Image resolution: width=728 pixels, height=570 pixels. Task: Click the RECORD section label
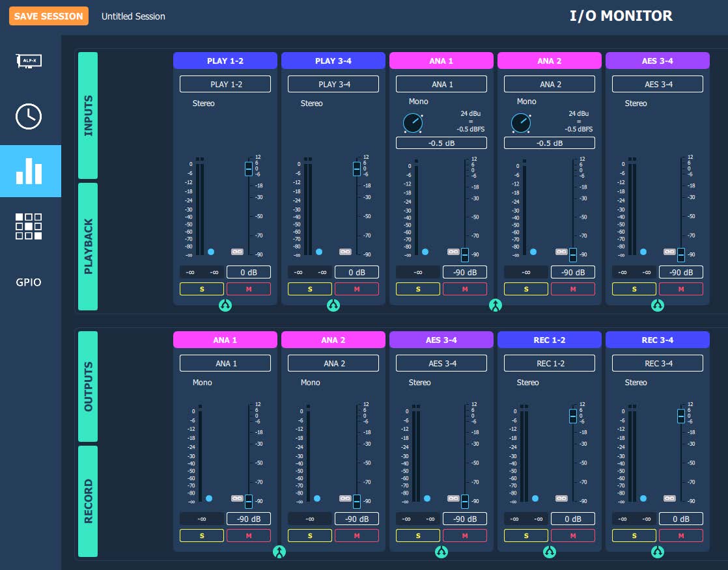(x=88, y=501)
